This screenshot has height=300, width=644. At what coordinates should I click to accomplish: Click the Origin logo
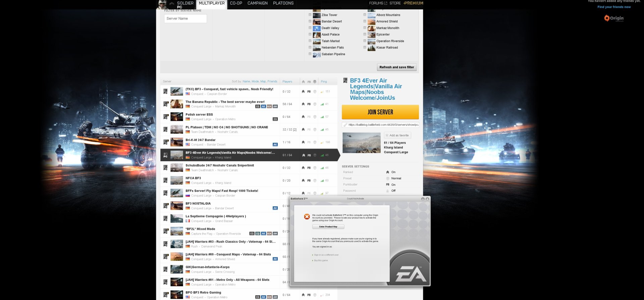(x=614, y=18)
